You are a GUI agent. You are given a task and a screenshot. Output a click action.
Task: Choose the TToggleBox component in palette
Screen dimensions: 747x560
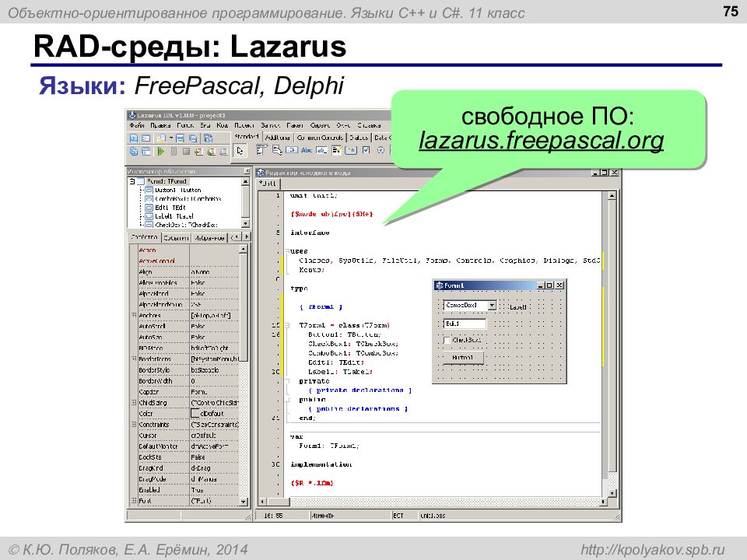coord(351,150)
